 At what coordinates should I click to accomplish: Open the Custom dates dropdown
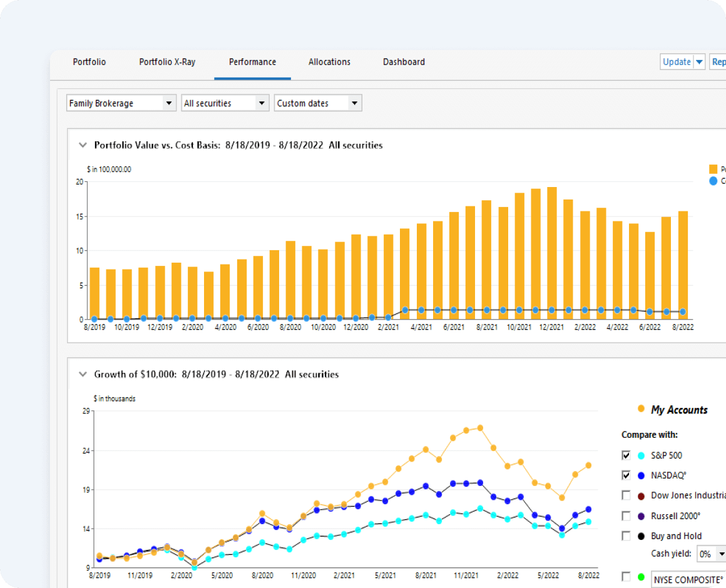tap(355, 103)
